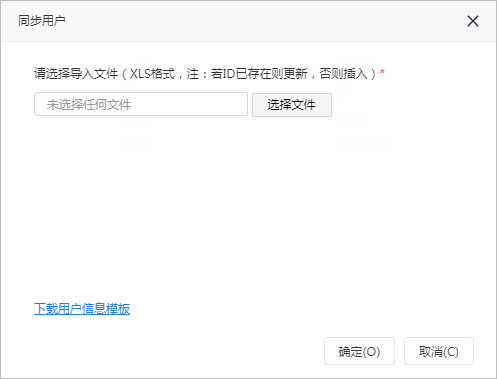The width and height of the screenshot is (497, 379).
Task: Download the user information template
Action: [82, 308]
